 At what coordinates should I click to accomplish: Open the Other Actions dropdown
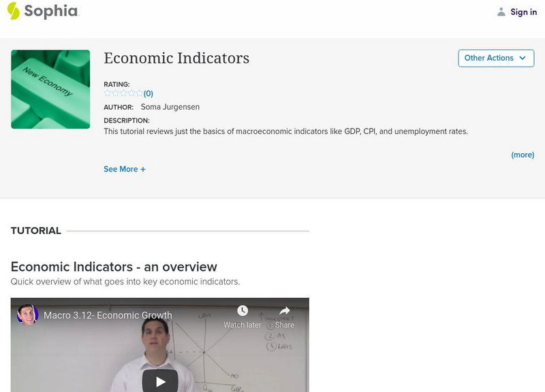click(496, 58)
